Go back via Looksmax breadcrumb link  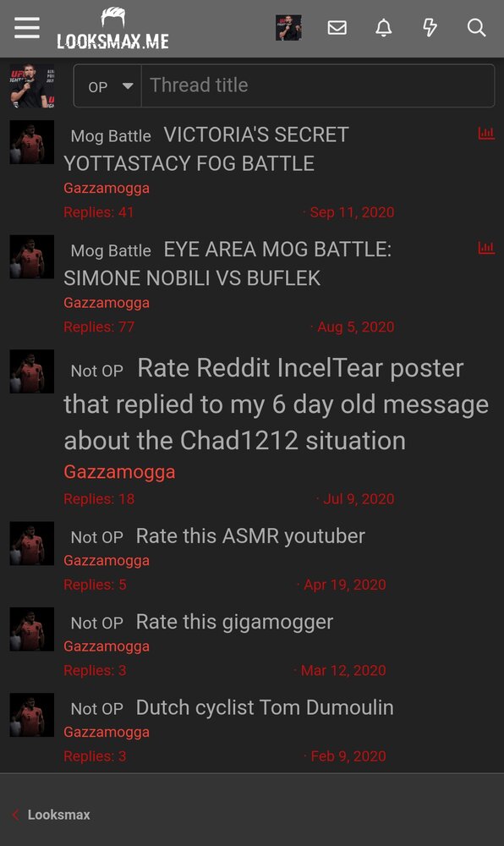[x=58, y=815]
